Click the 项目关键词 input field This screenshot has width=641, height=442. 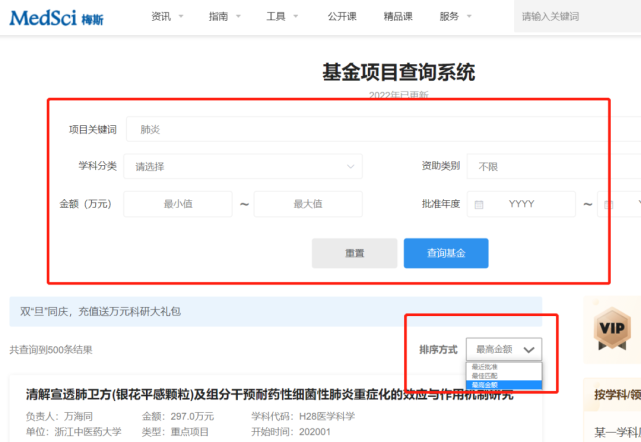383,129
